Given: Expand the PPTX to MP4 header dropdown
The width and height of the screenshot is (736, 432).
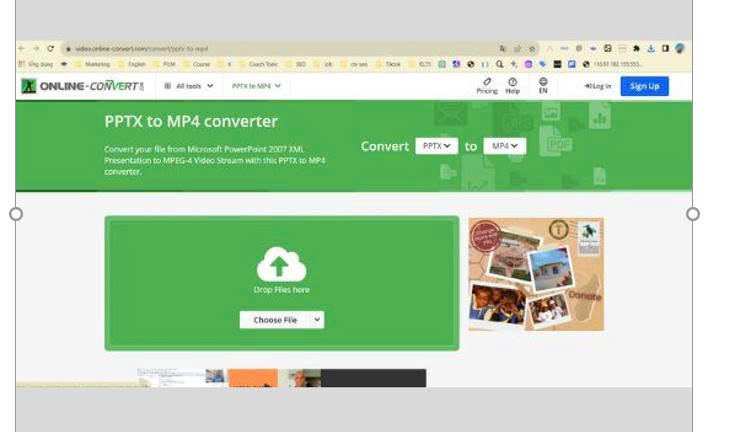Looking at the screenshot, I should click(x=256, y=86).
